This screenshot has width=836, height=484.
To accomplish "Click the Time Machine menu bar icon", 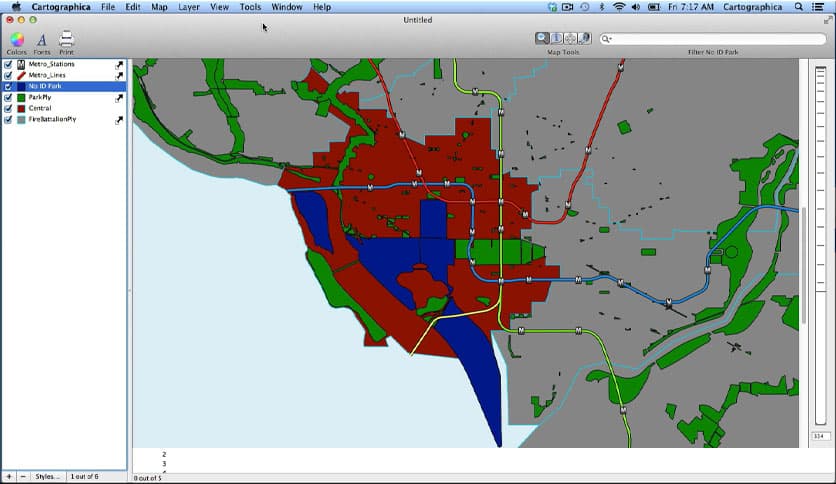I will click(x=585, y=7).
